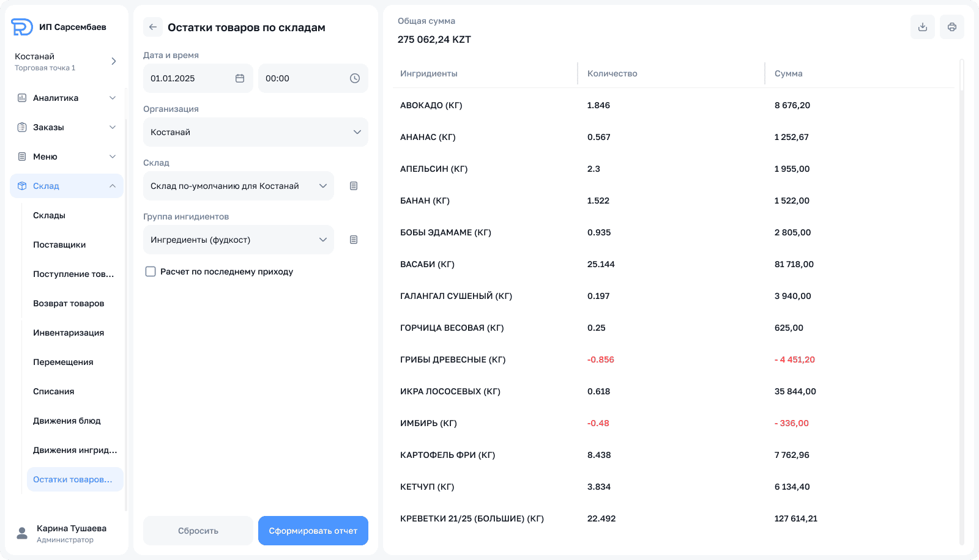Open Инвентаризация in sidebar
The image size is (979, 560).
(x=69, y=333)
